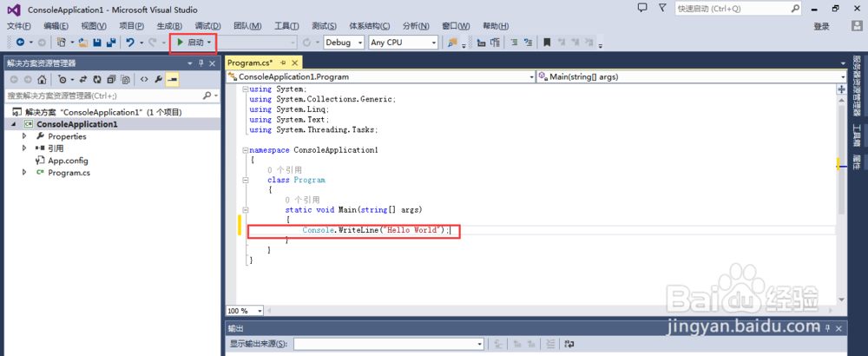Screen dimensions: 868x356
Task: Open the 帮助(H) menu
Action: pyautogui.click(x=496, y=26)
